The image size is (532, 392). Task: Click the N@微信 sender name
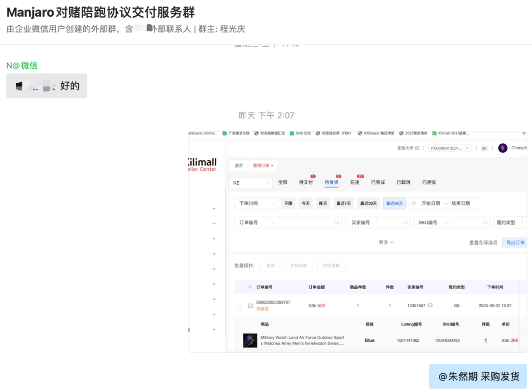point(22,65)
